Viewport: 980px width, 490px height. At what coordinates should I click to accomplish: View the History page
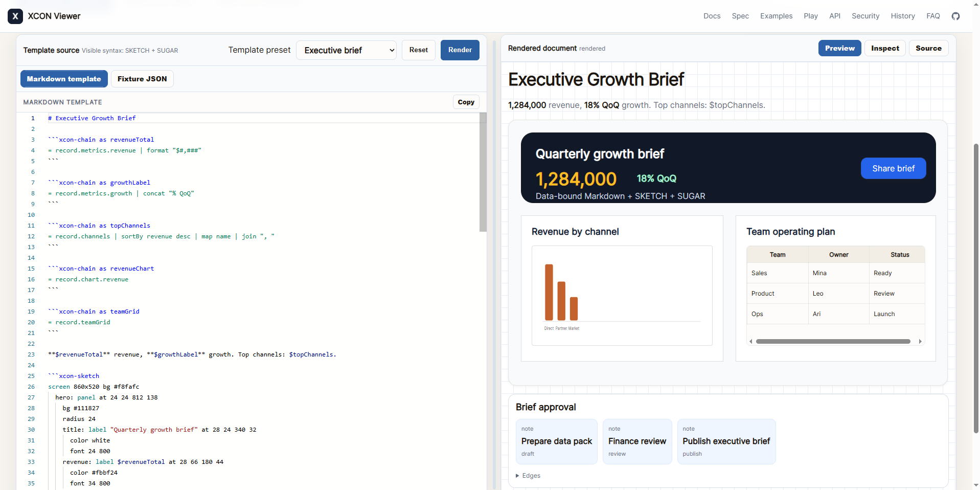pyautogui.click(x=903, y=16)
